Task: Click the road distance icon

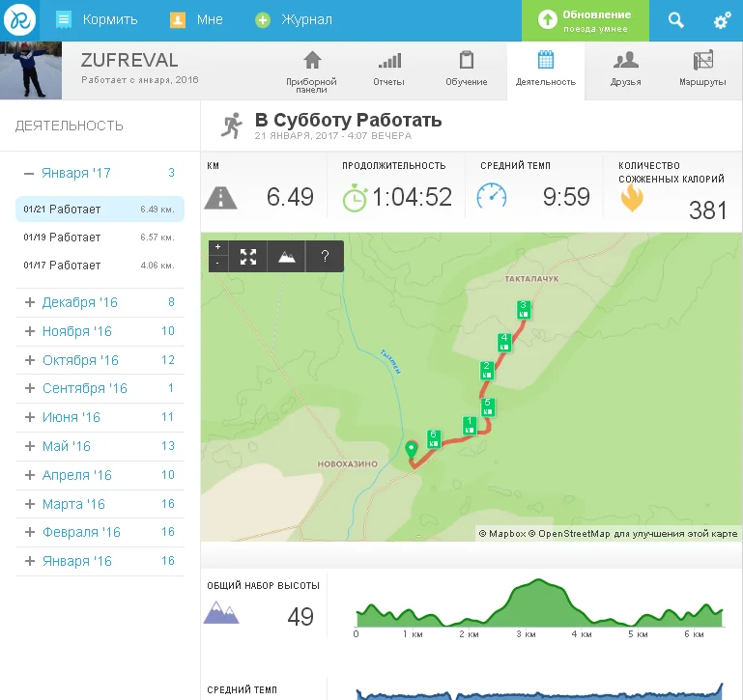Action: pos(221,198)
